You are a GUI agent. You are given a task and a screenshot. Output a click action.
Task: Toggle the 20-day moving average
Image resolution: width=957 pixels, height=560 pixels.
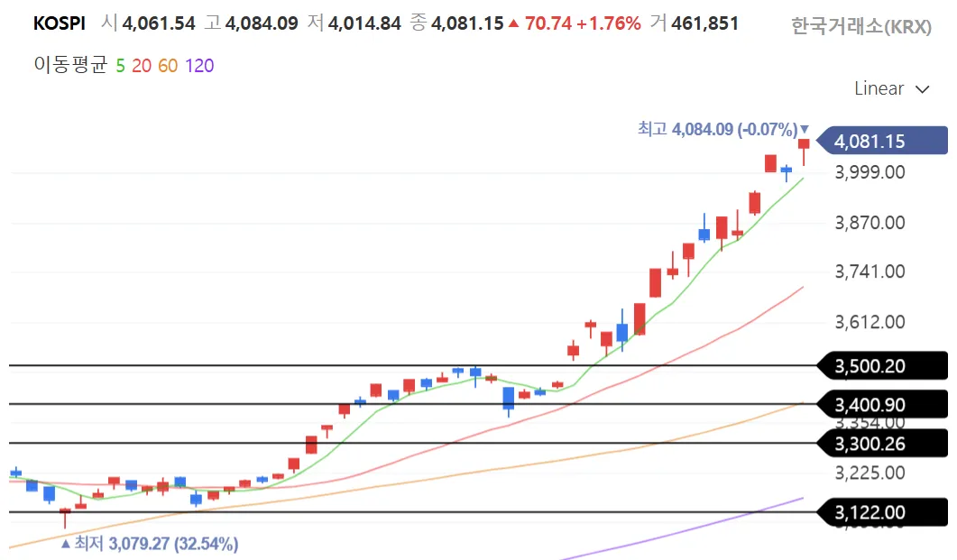[x=142, y=66]
